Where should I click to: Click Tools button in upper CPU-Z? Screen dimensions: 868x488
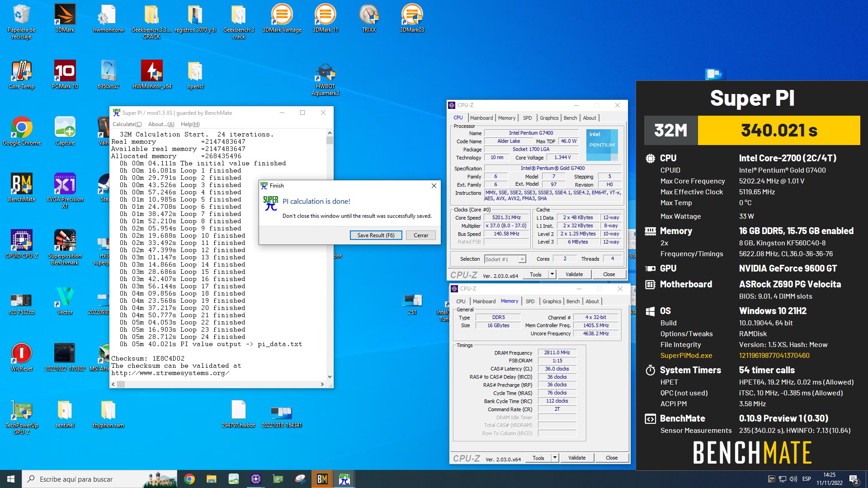coord(536,274)
